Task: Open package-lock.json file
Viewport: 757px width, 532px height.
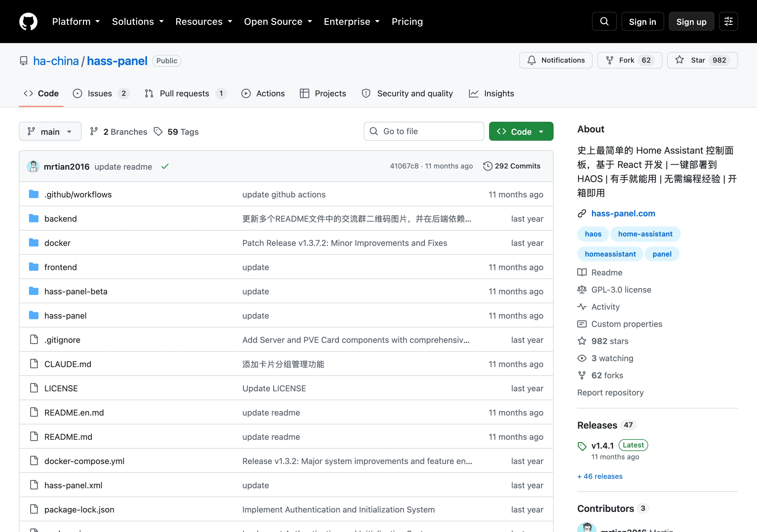Action: 79,510
